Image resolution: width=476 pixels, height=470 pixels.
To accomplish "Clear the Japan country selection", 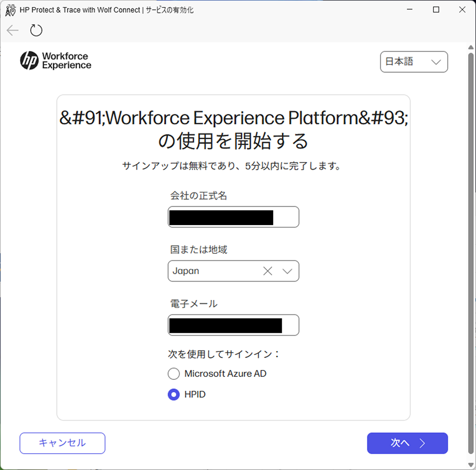I will click(267, 271).
